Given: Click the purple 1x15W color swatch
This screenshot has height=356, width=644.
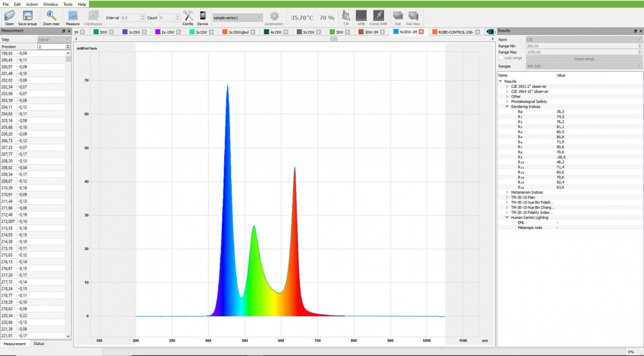Looking at the screenshot, I should pyautogui.click(x=125, y=32).
